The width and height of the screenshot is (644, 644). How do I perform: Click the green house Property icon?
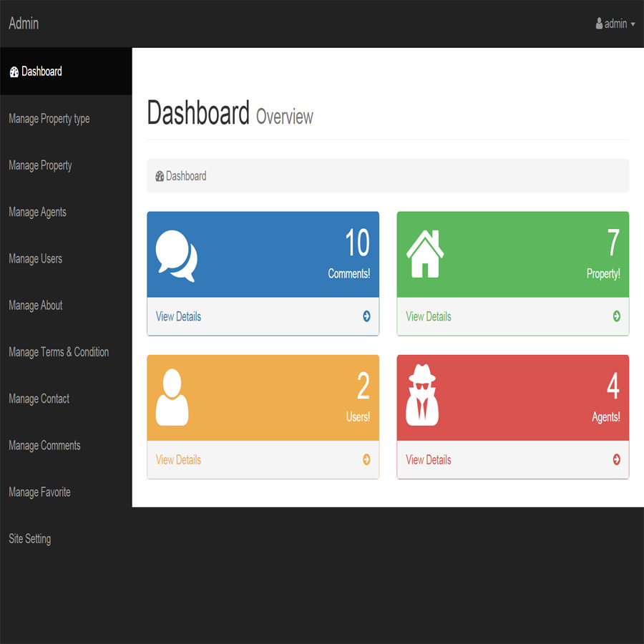point(424,254)
